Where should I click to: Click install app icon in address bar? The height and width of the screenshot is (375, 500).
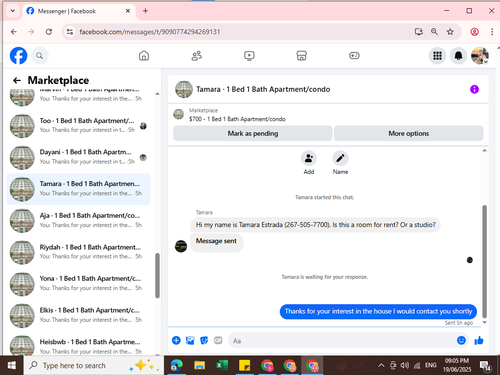pos(419,32)
